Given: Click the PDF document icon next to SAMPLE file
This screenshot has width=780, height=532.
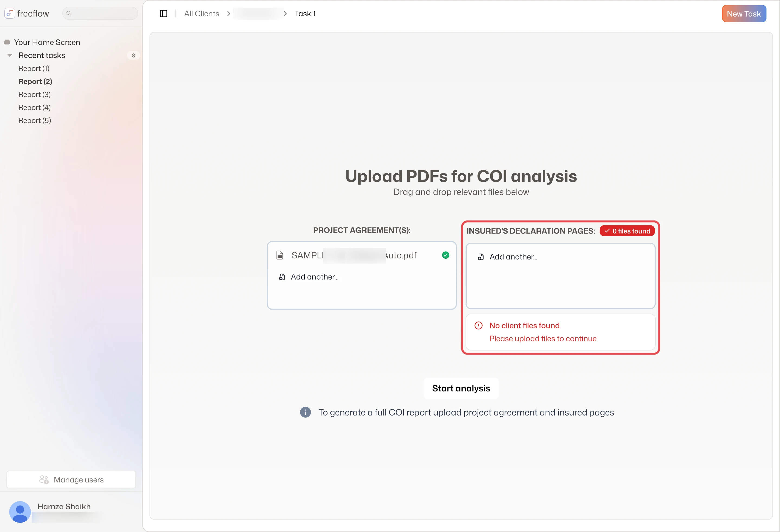Looking at the screenshot, I should point(279,255).
